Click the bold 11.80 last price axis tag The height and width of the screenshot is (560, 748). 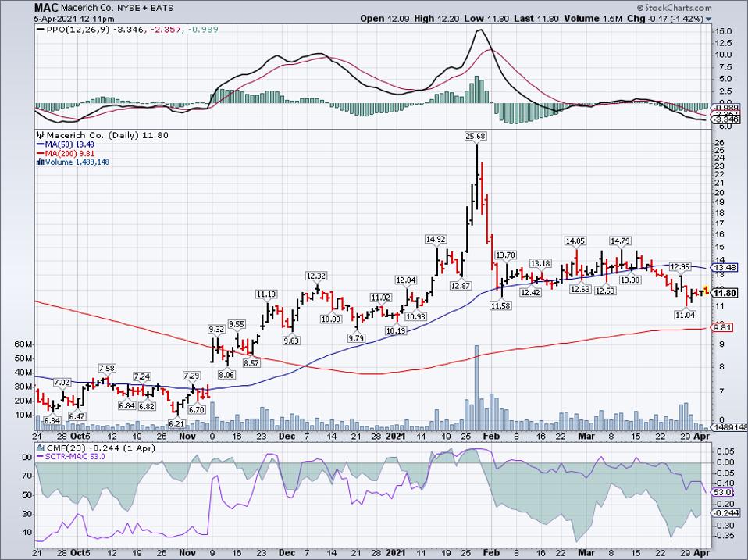tap(724, 294)
